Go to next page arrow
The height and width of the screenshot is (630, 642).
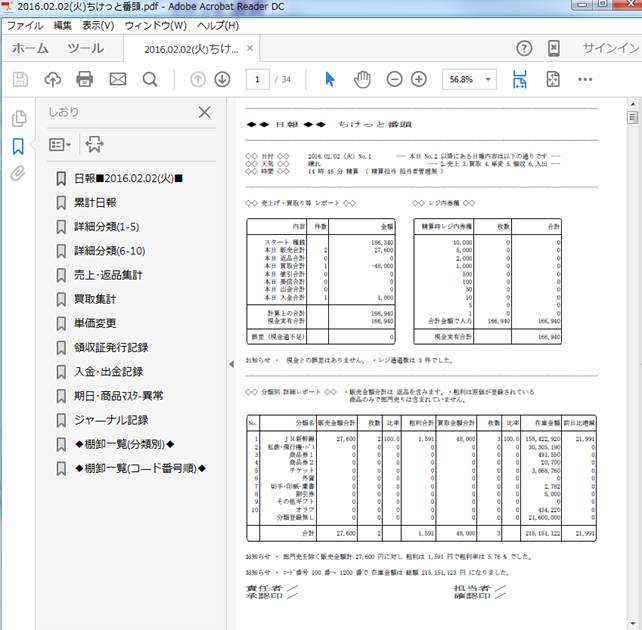[222, 79]
